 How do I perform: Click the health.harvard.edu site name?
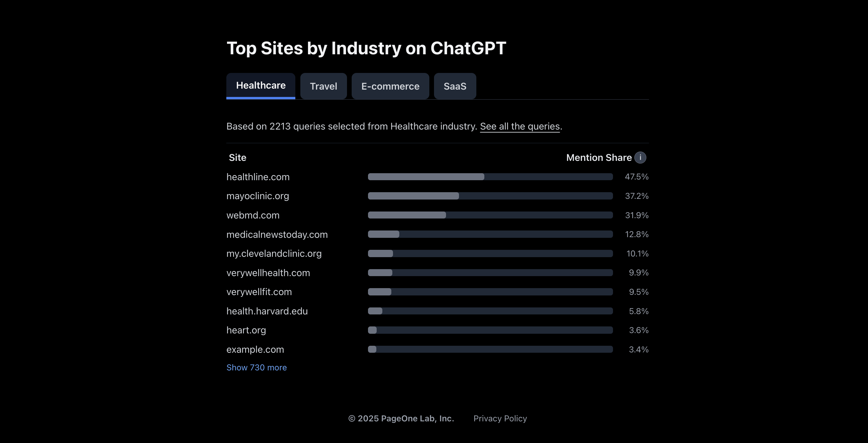point(267,311)
